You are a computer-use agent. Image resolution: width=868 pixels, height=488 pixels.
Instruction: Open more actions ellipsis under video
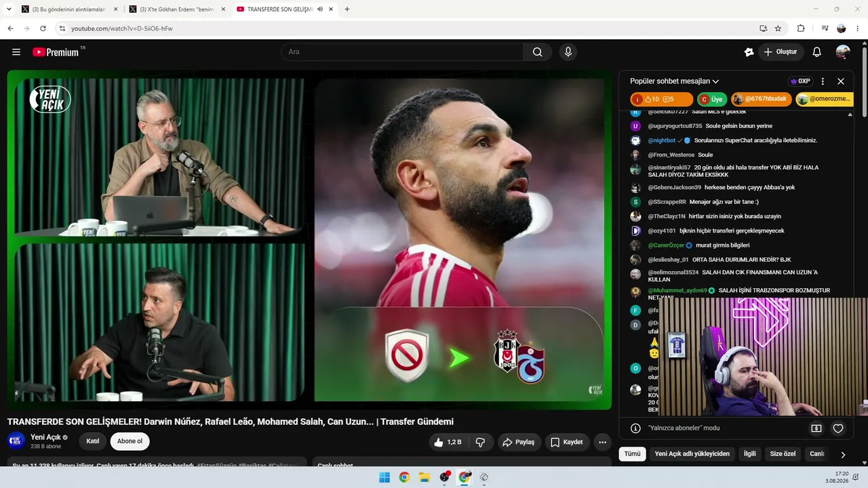(x=602, y=442)
